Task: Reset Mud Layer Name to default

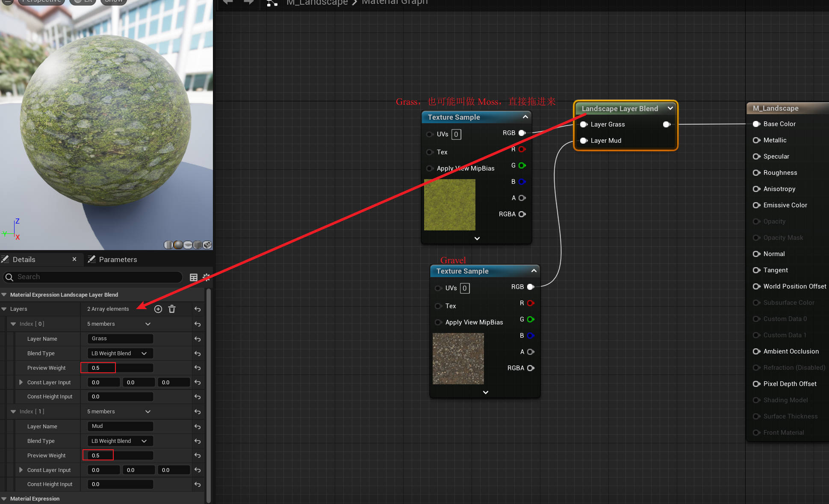Action: pyautogui.click(x=198, y=427)
